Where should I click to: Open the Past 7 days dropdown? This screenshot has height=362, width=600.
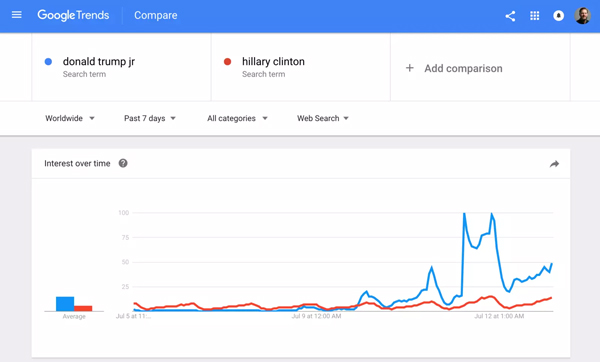point(150,118)
